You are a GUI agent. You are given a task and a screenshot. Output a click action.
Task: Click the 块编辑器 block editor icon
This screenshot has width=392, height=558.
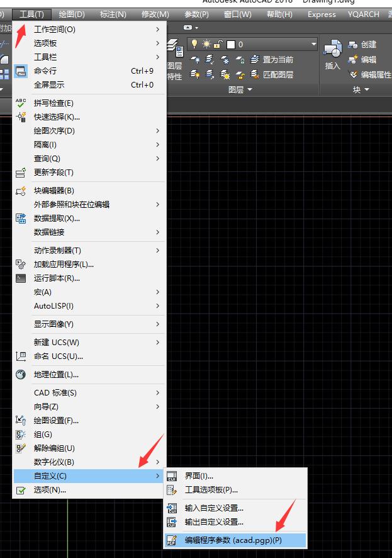[21, 190]
